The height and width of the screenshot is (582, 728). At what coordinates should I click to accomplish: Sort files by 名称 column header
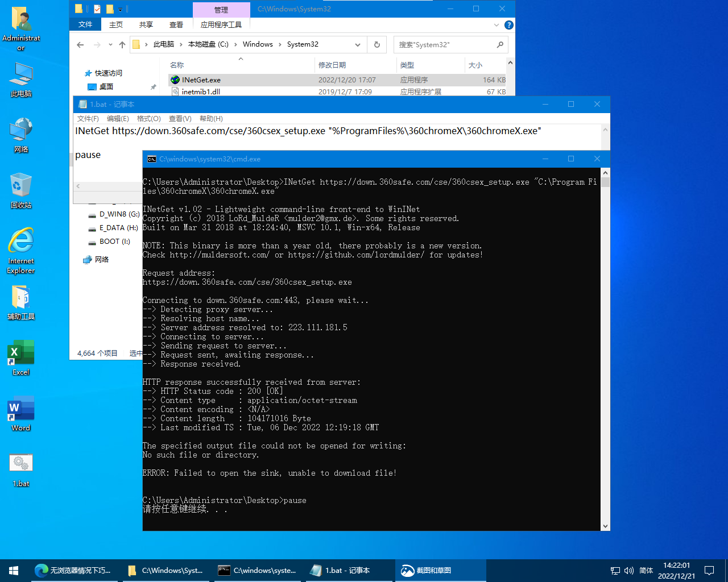coord(241,65)
